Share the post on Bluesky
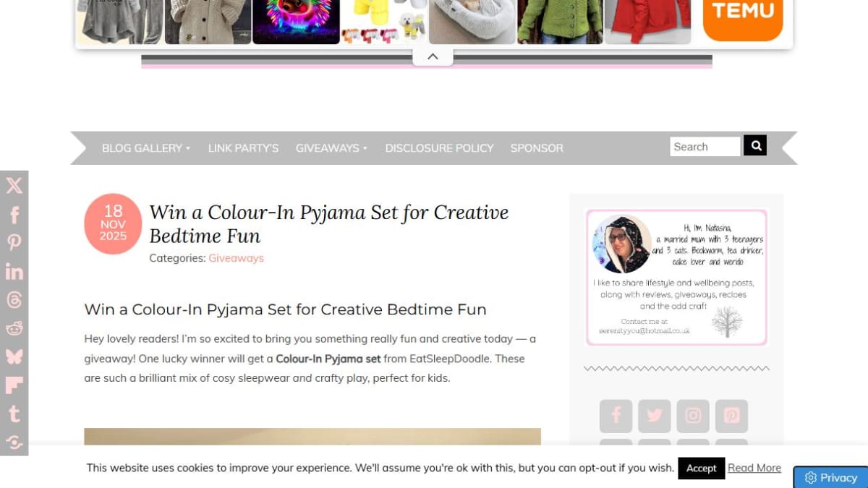 coord(14,356)
